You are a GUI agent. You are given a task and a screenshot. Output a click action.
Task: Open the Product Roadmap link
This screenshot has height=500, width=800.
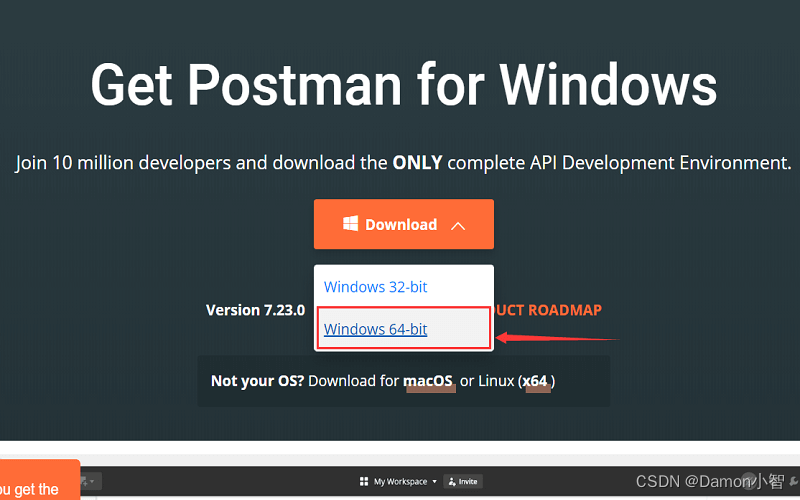[547, 310]
